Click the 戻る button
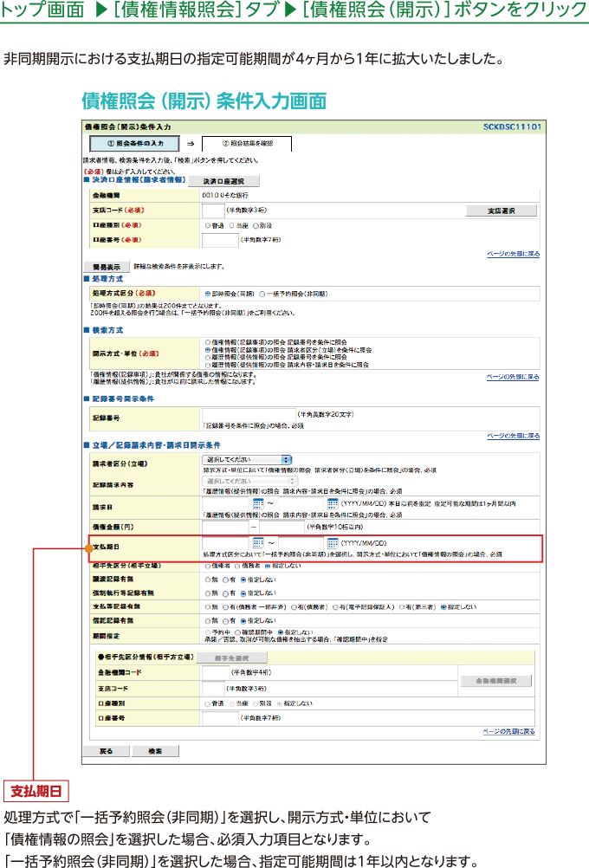The image size is (589, 868). click(107, 751)
